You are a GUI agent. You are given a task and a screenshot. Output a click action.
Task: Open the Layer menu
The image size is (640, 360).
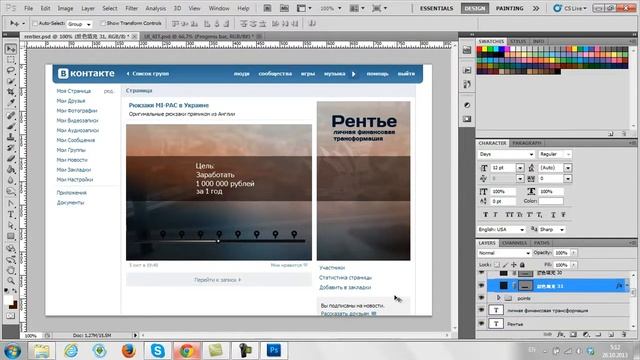(88, 8)
